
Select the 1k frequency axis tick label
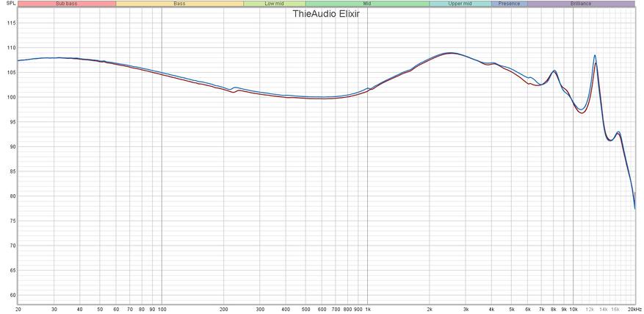(x=368, y=310)
